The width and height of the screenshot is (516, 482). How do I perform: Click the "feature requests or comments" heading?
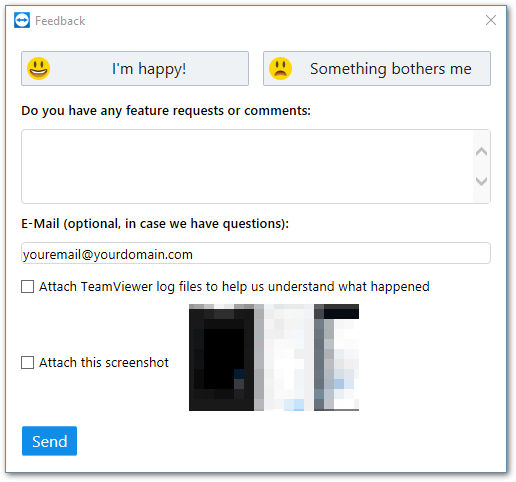(x=166, y=111)
